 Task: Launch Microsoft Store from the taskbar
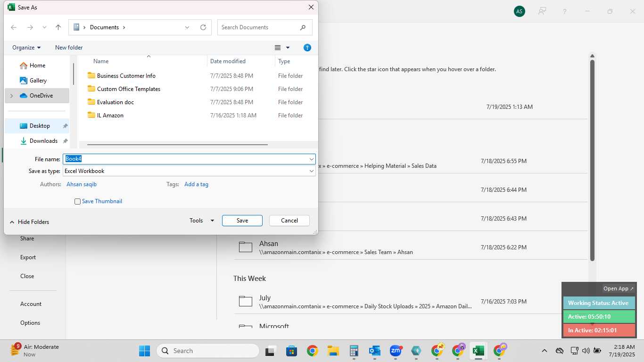point(291,351)
